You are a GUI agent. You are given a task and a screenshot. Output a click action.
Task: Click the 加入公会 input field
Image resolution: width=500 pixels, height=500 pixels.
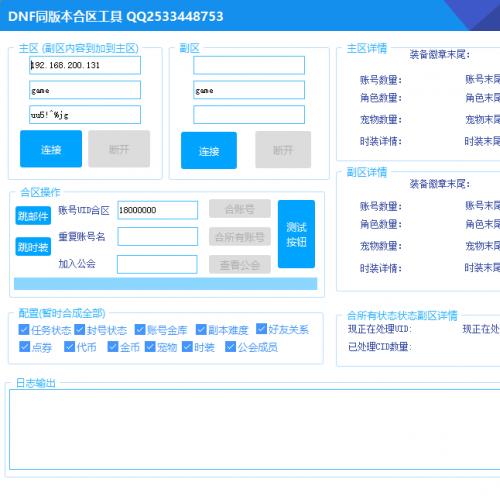pos(157,264)
